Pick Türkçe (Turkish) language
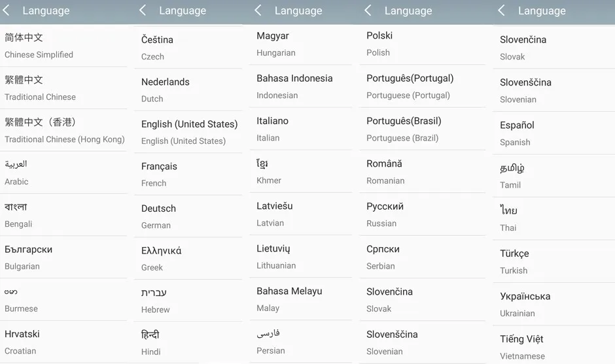 (x=553, y=261)
